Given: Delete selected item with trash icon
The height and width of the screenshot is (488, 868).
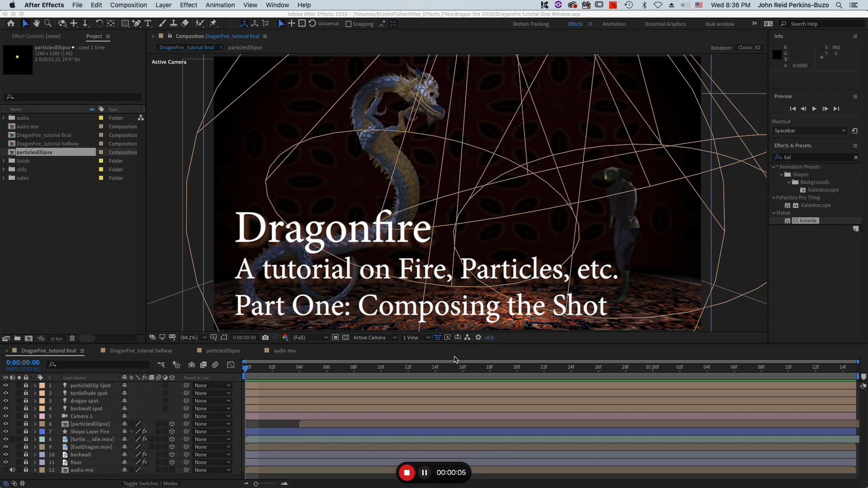Looking at the screenshot, I should click(x=72, y=338).
